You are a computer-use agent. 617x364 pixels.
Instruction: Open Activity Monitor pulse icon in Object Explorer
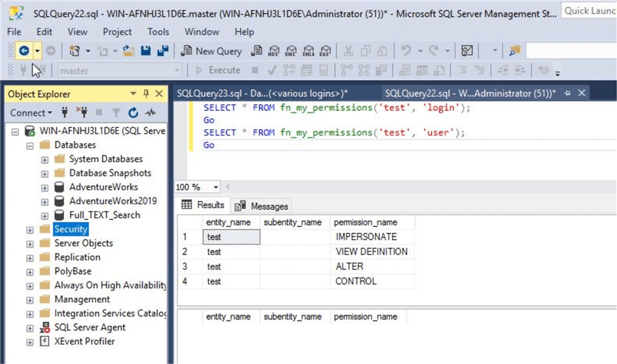[151, 113]
